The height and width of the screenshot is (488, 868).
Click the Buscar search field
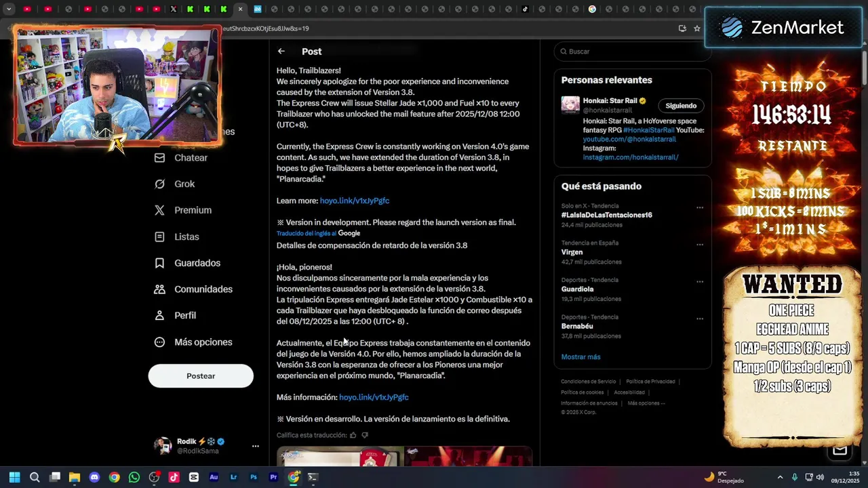coord(632,52)
